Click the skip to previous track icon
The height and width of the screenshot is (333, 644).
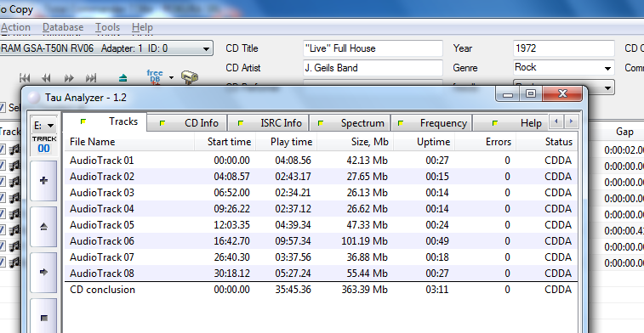click(25, 77)
